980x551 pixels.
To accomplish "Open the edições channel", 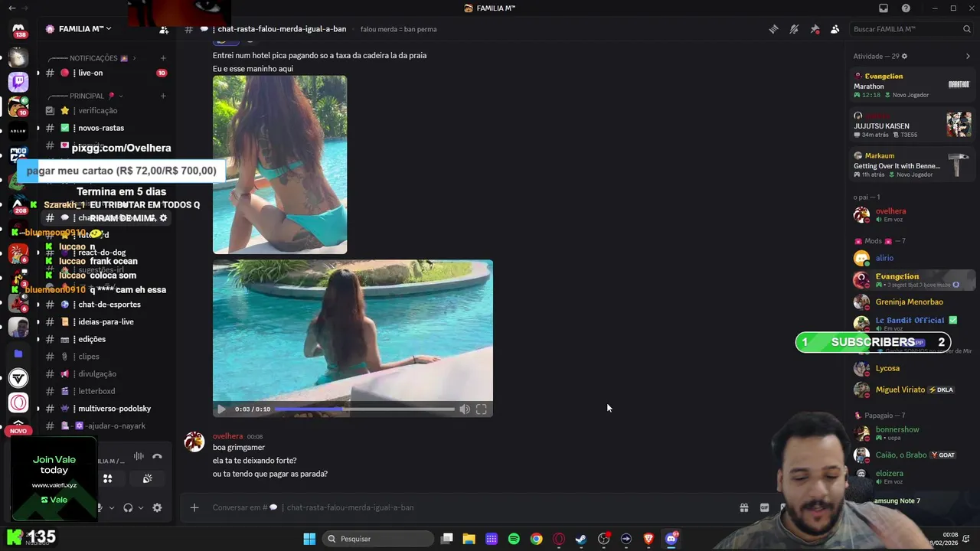I will tap(106, 339).
